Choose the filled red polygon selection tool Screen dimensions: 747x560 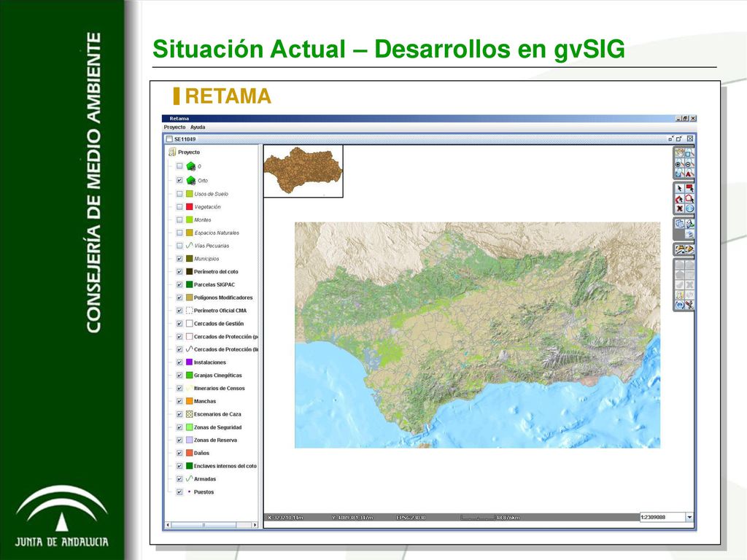(679, 198)
